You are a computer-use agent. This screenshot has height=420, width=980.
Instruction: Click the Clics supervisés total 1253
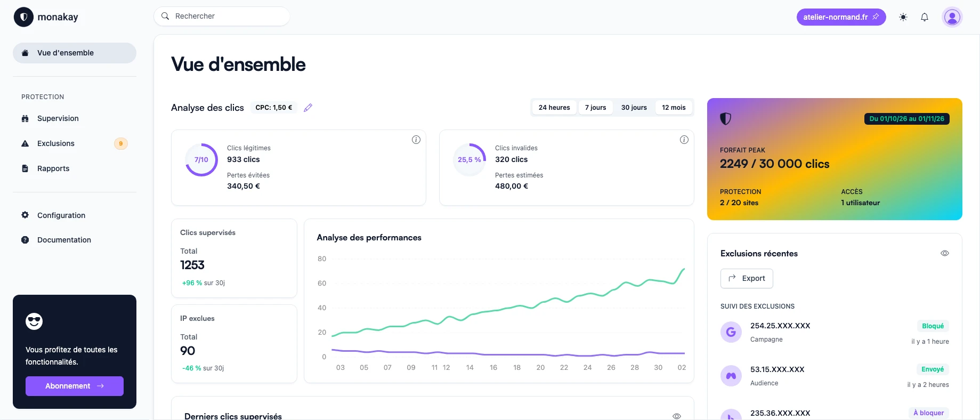tap(192, 265)
